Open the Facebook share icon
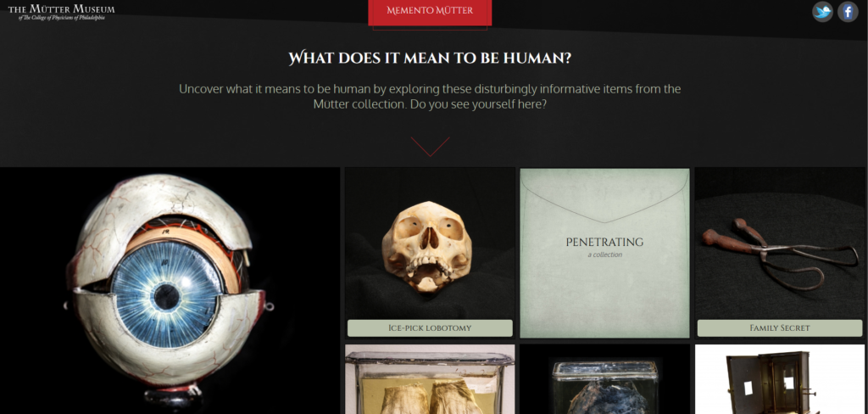The width and height of the screenshot is (868, 414). pyautogui.click(x=848, y=12)
